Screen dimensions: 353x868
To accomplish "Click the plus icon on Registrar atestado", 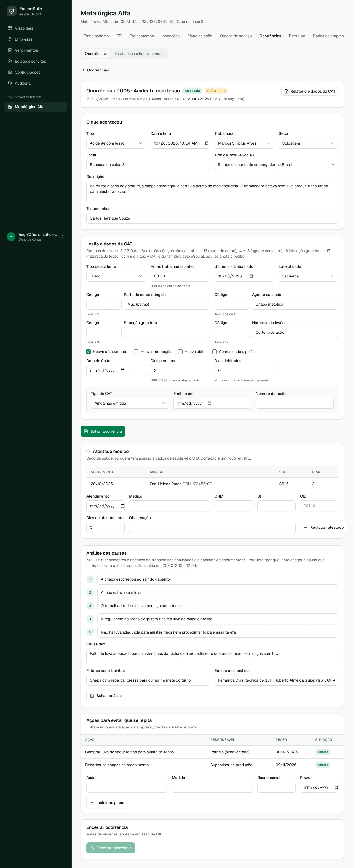I will pos(306,527).
